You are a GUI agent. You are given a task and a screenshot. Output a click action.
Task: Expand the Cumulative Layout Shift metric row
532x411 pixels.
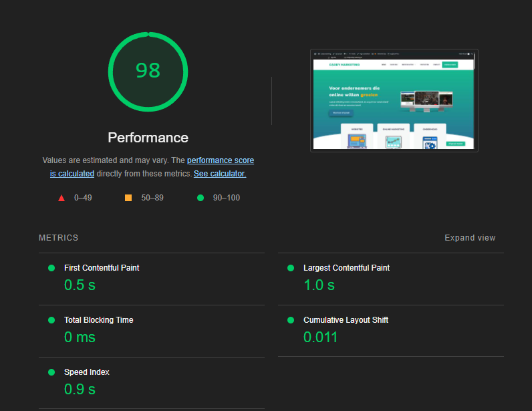pyautogui.click(x=346, y=320)
